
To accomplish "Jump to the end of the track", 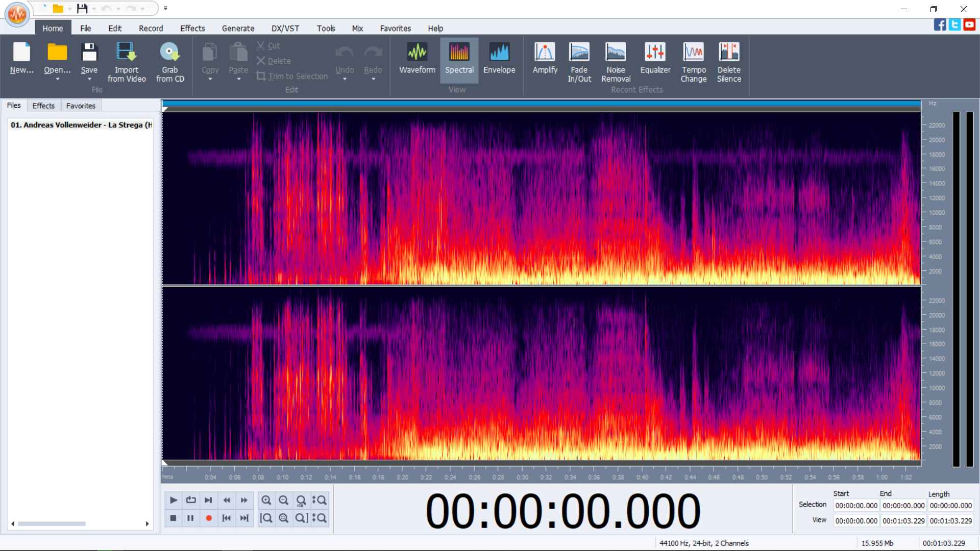I will click(244, 518).
